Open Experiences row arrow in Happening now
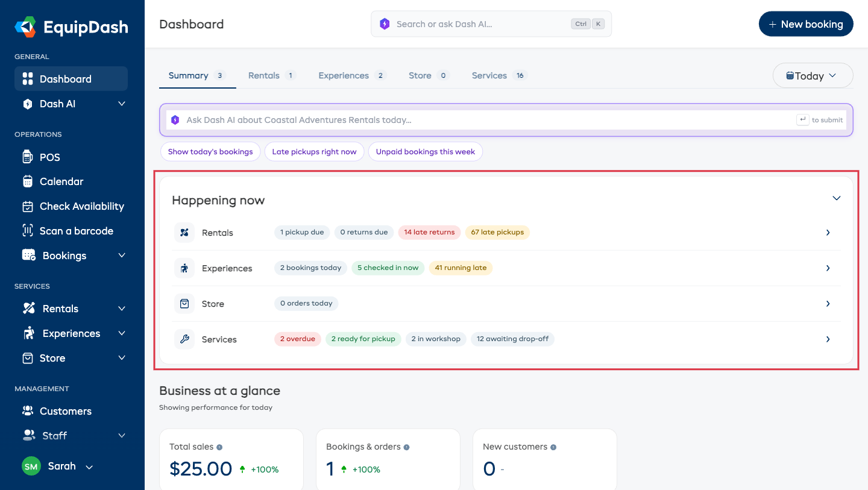 828,268
